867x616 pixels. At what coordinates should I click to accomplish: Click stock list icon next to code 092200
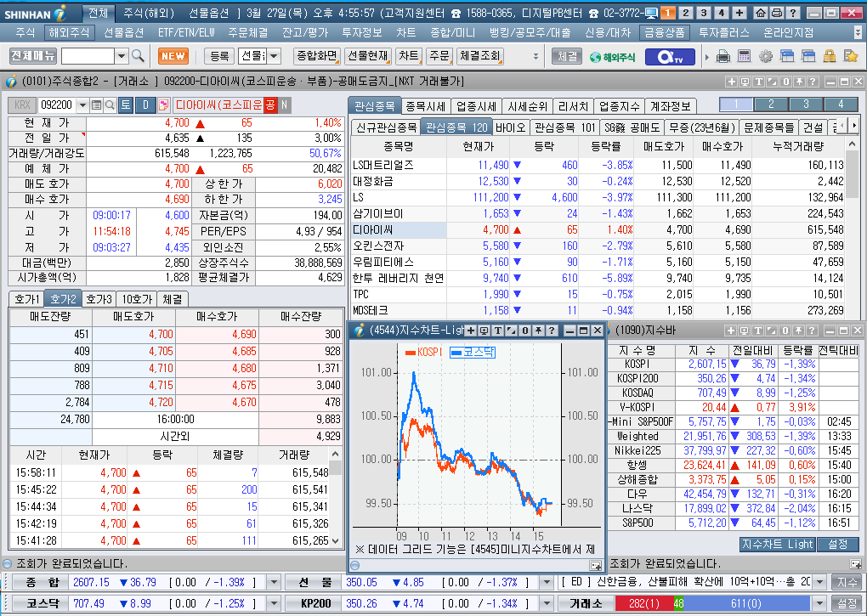point(96,105)
